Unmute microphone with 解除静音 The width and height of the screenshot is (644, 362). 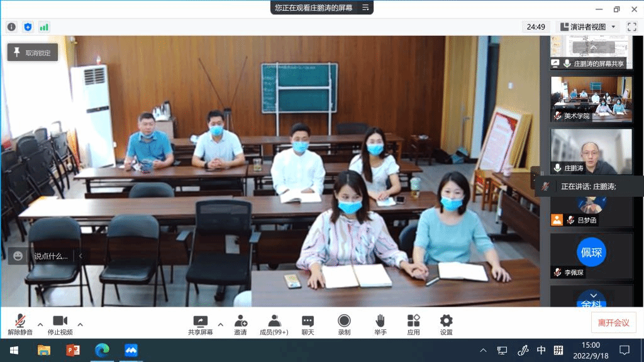click(x=20, y=324)
